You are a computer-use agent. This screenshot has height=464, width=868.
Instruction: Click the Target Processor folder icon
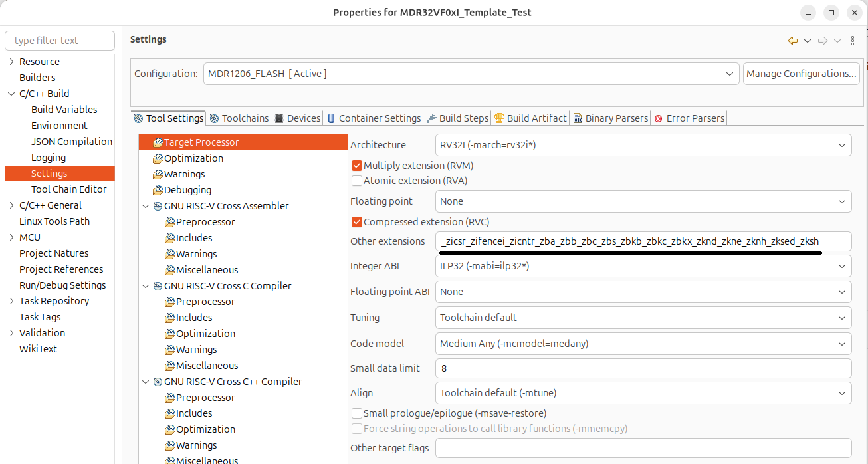[158, 142]
